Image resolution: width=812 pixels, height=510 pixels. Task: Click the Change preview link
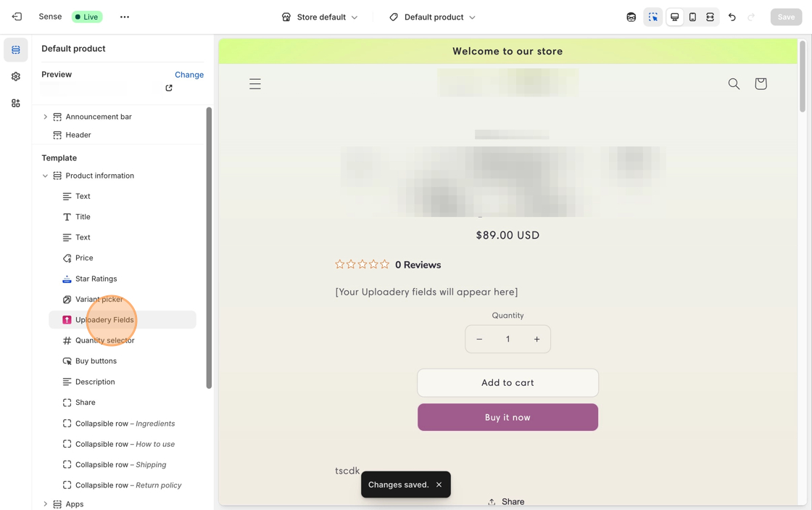[x=189, y=75]
